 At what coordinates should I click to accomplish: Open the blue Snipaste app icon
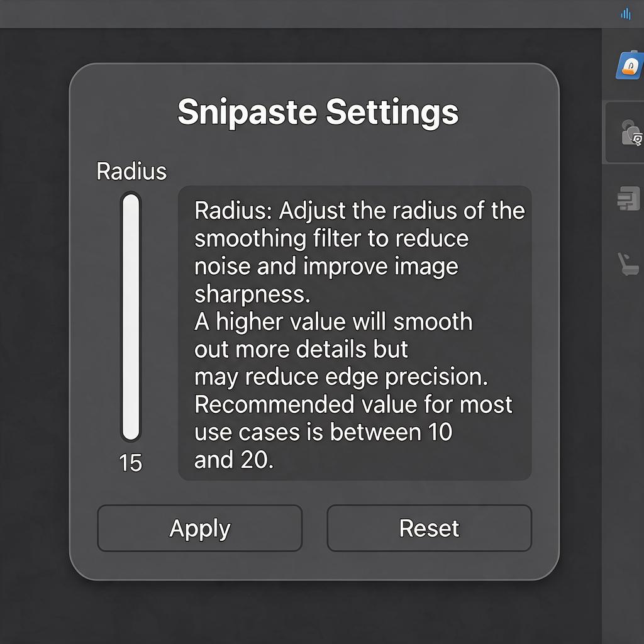[x=630, y=65]
